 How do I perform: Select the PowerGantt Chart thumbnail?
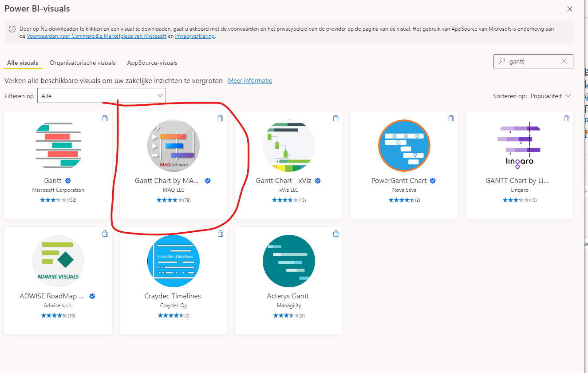coord(404,146)
